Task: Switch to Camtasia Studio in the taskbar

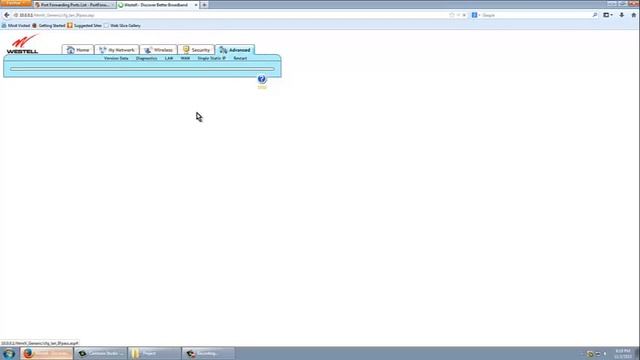Action: [100, 353]
